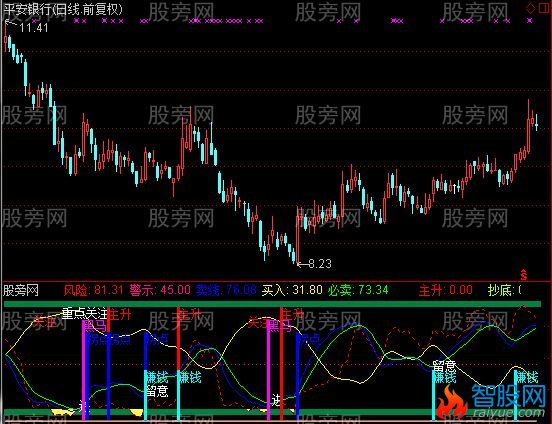
Task: Select the 主升: 0.00 indicator value
Action: tap(445, 290)
